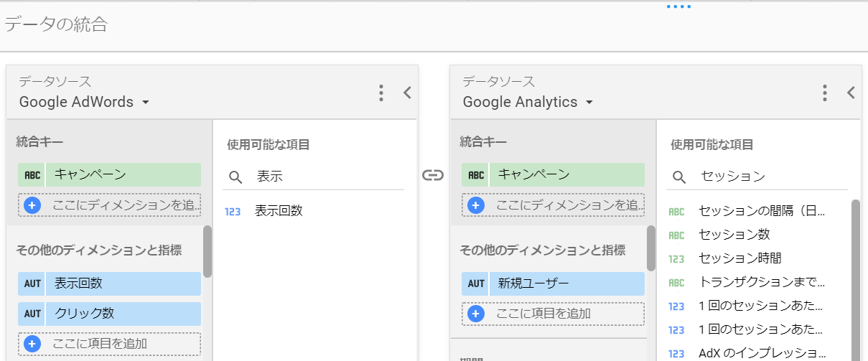Click the blue dotted drag handle at top

[x=678, y=7]
